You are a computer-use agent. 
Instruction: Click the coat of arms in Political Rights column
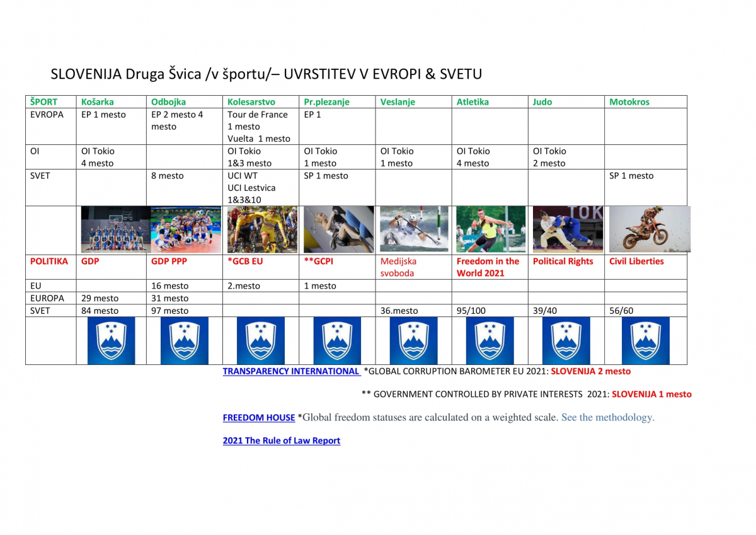click(x=566, y=340)
